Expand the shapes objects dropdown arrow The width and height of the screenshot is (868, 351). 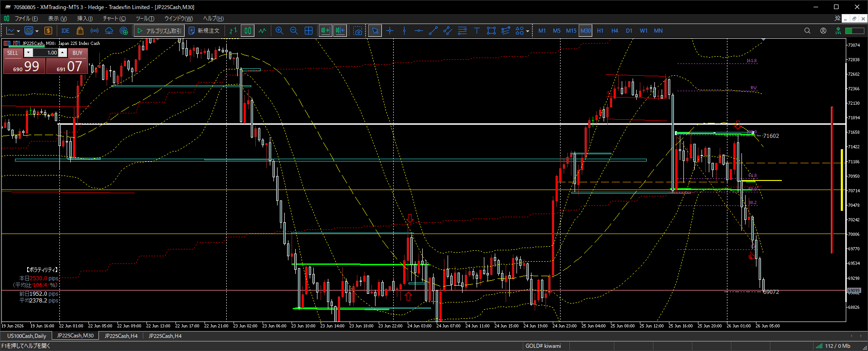pos(527,31)
